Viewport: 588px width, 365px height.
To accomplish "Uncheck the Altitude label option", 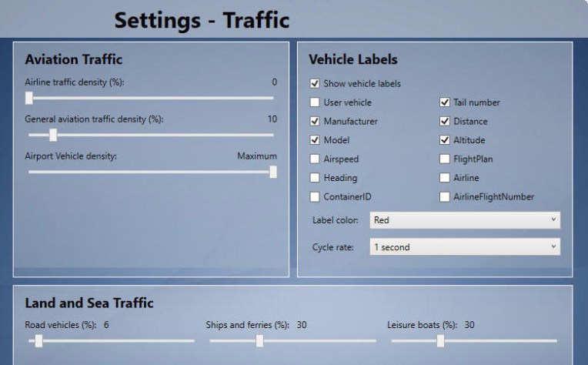I will point(445,140).
